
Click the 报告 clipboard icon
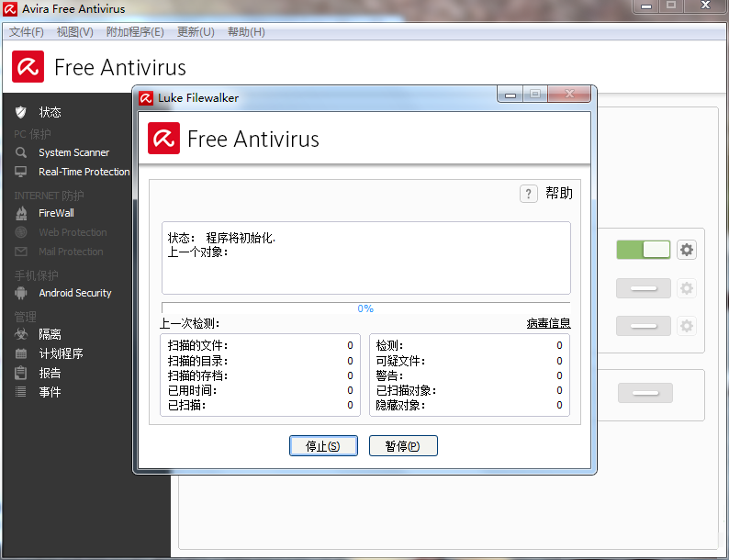point(21,373)
